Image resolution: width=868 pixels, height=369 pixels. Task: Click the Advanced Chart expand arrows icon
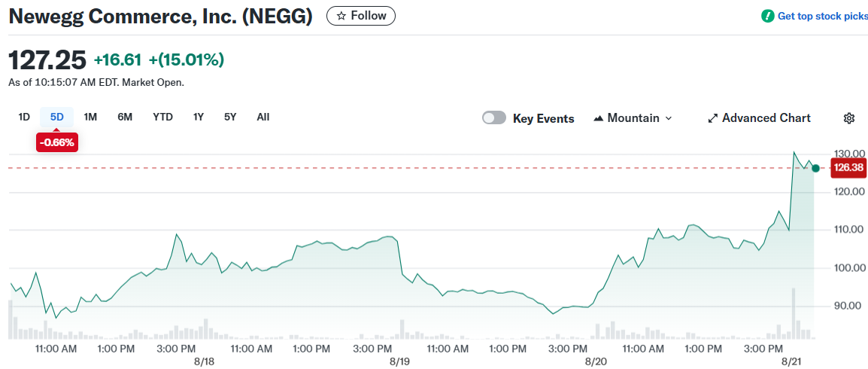point(713,118)
